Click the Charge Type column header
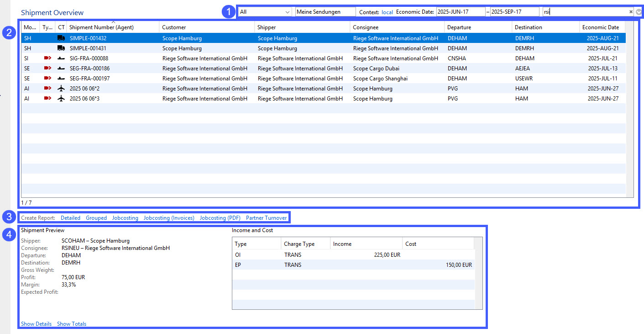Screen dimensions: 644x334 coord(305,244)
